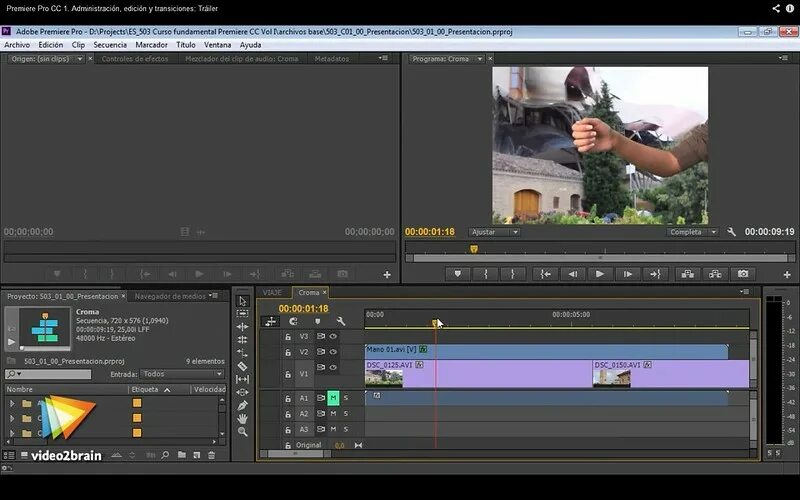This screenshot has height=500, width=800.
Task: Expand the first bin in Project list
Action: pos(12,403)
